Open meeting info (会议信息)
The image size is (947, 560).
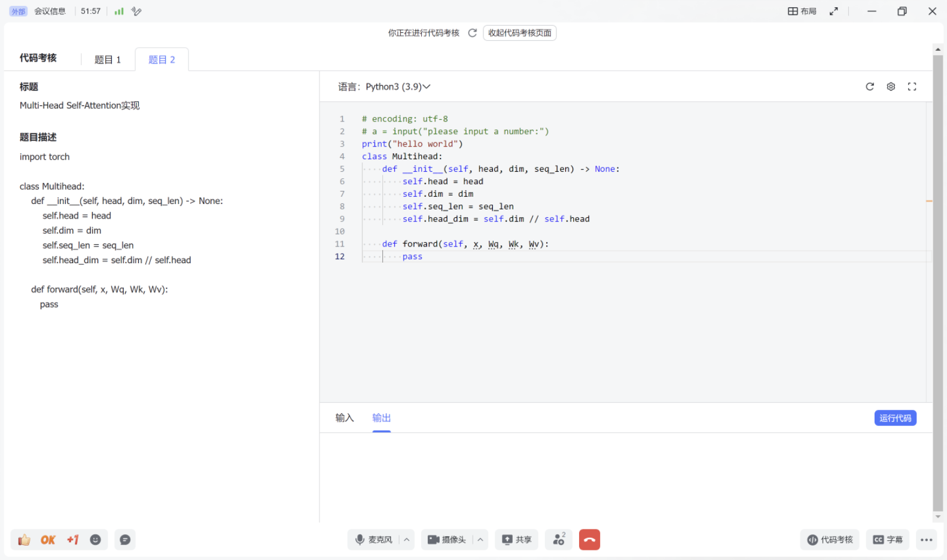click(x=50, y=11)
